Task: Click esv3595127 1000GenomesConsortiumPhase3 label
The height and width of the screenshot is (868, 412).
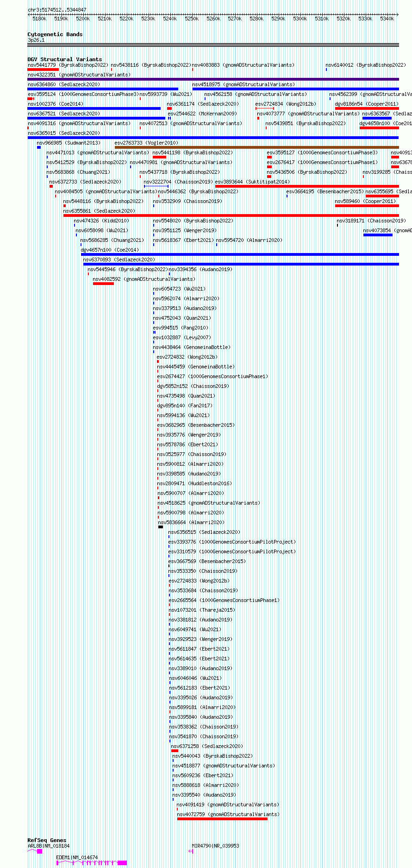Action: [x=322, y=153]
